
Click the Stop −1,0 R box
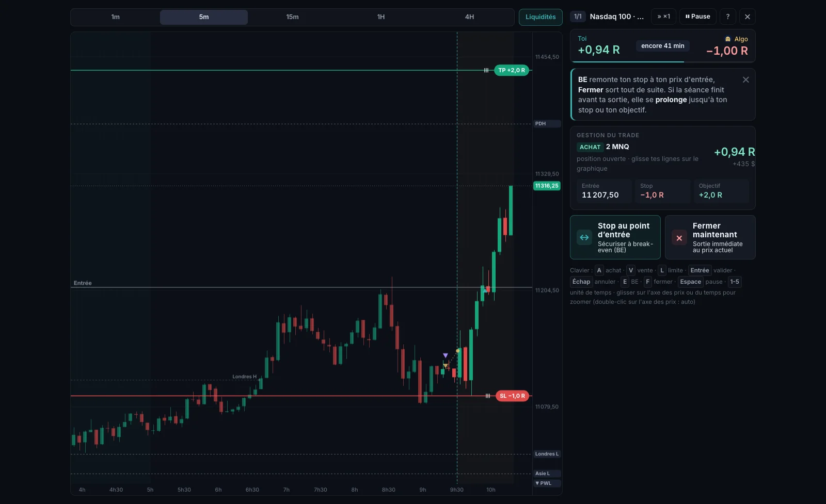(663, 191)
